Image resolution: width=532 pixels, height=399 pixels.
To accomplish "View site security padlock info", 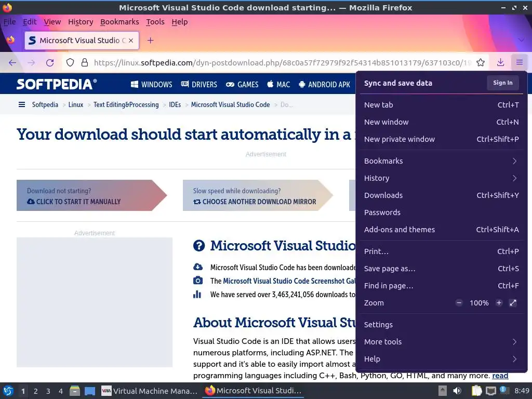I will pyautogui.click(x=85, y=63).
